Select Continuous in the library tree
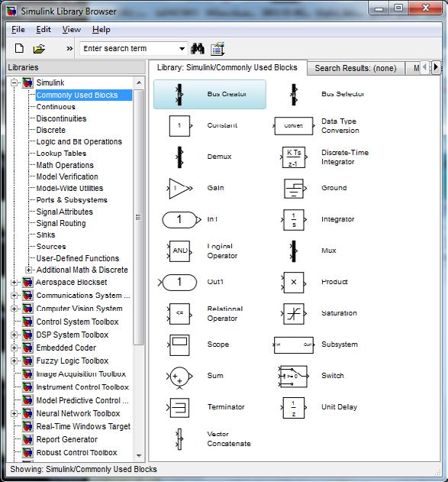 56,107
